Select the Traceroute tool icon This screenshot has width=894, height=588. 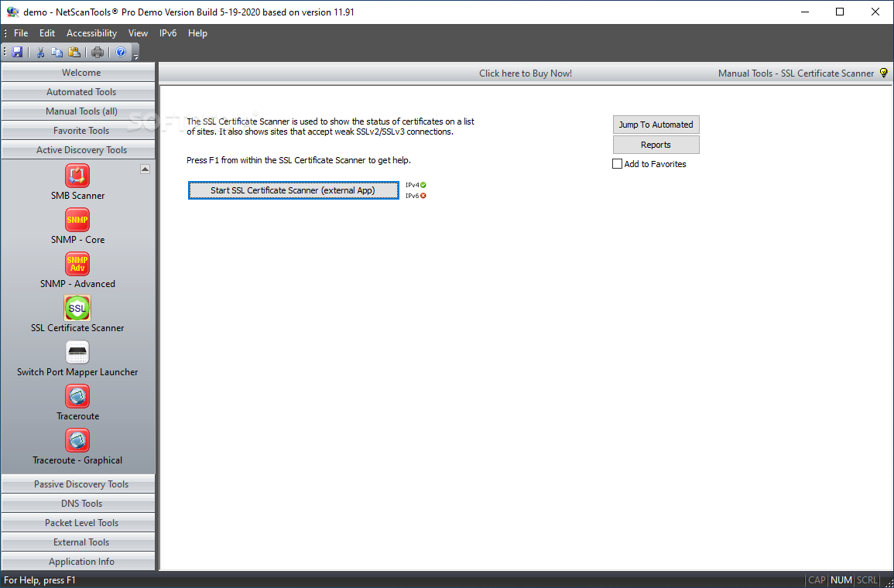coord(77,396)
